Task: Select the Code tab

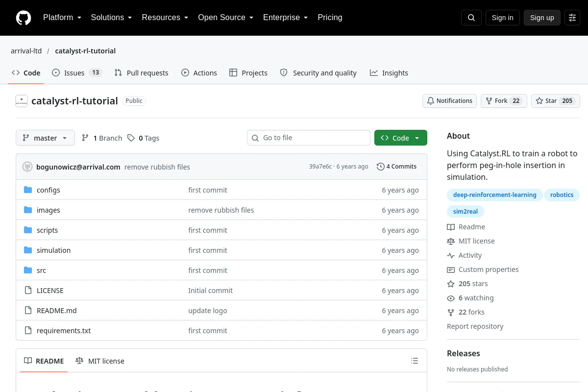Action: click(26, 73)
